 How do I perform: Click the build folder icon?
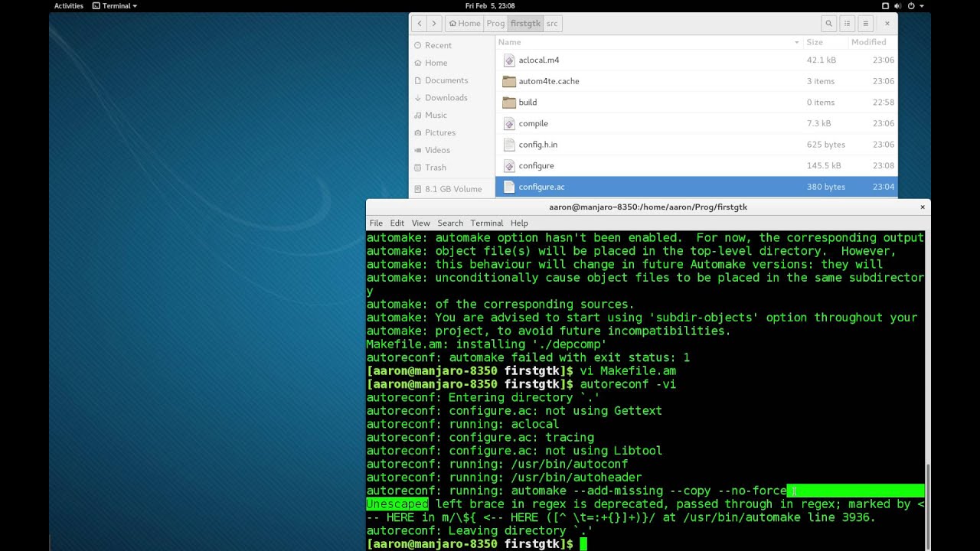[x=509, y=102]
